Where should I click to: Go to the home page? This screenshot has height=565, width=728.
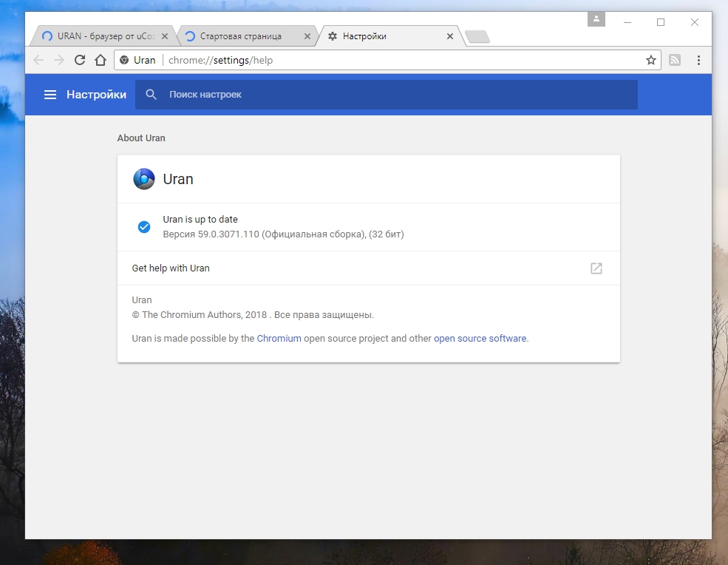(x=101, y=60)
